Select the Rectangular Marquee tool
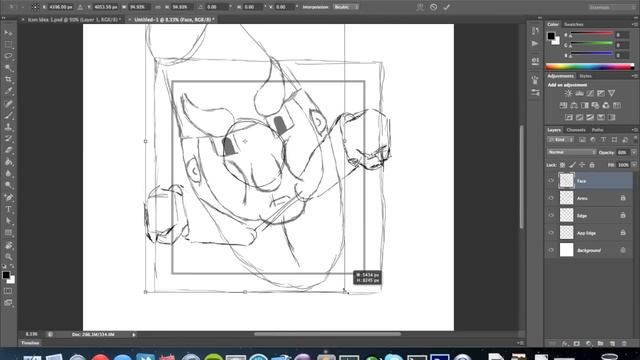 (x=8, y=44)
